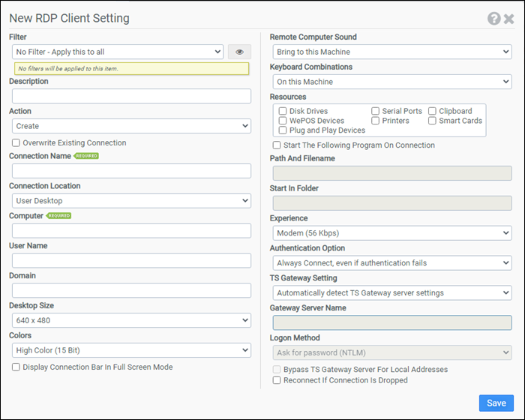The image size is (525, 420).
Task: Open the Remote Computer Sound dropdown
Action: pos(391,52)
